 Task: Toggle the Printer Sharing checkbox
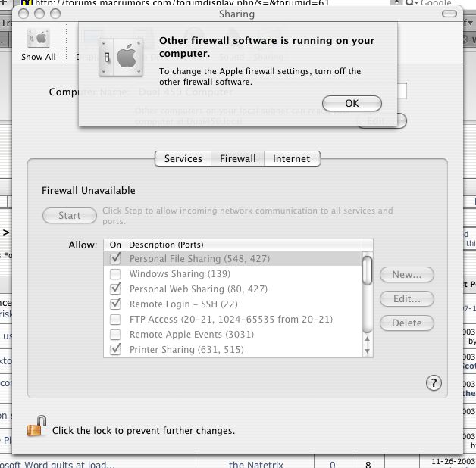[x=115, y=349]
